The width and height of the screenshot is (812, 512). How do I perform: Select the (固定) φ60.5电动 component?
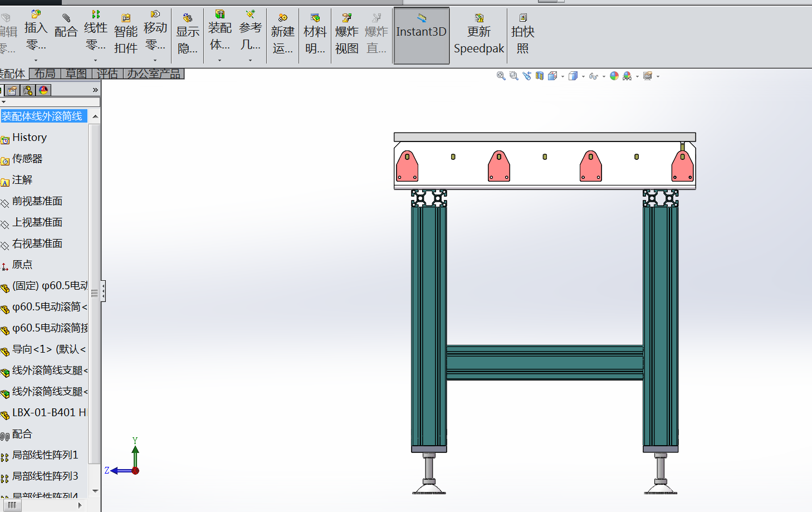[50, 285]
